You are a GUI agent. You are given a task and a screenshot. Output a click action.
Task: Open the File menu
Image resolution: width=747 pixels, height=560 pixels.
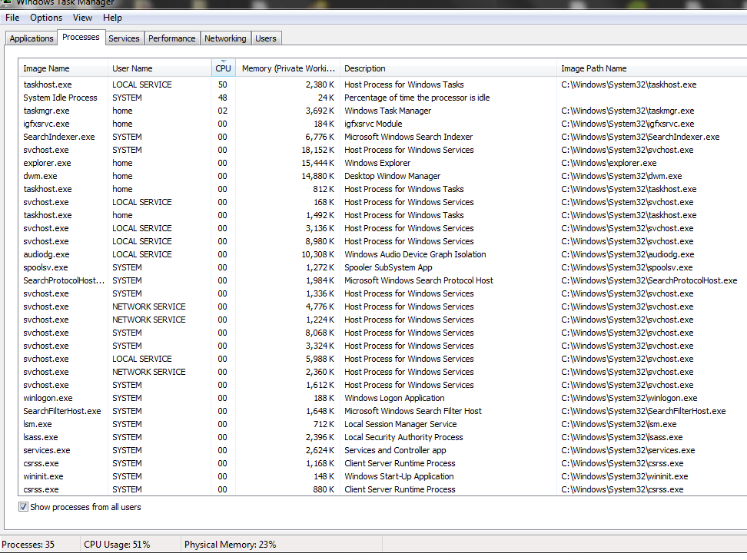[12, 18]
